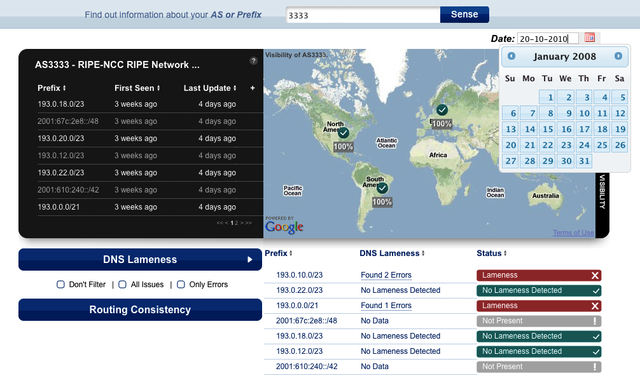Click Europe visibility checkmark marker
Image resolution: width=640 pixels, height=378 pixels.
pyautogui.click(x=442, y=110)
